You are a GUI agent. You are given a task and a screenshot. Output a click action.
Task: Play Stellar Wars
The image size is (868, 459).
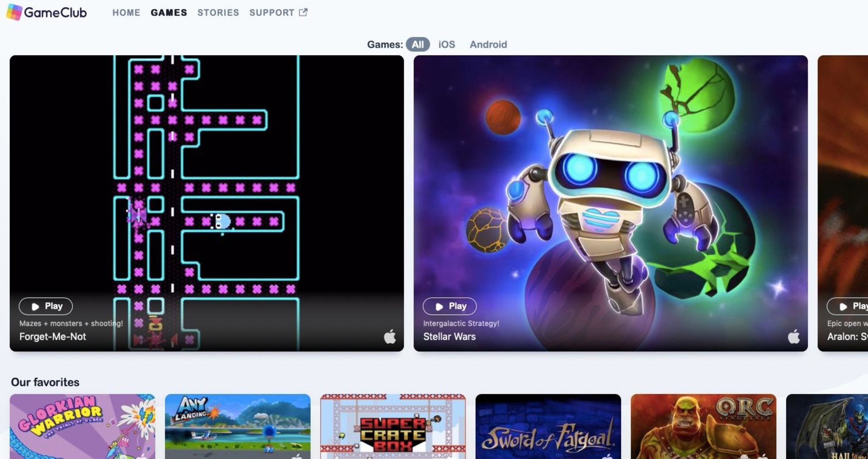(450, 306)
